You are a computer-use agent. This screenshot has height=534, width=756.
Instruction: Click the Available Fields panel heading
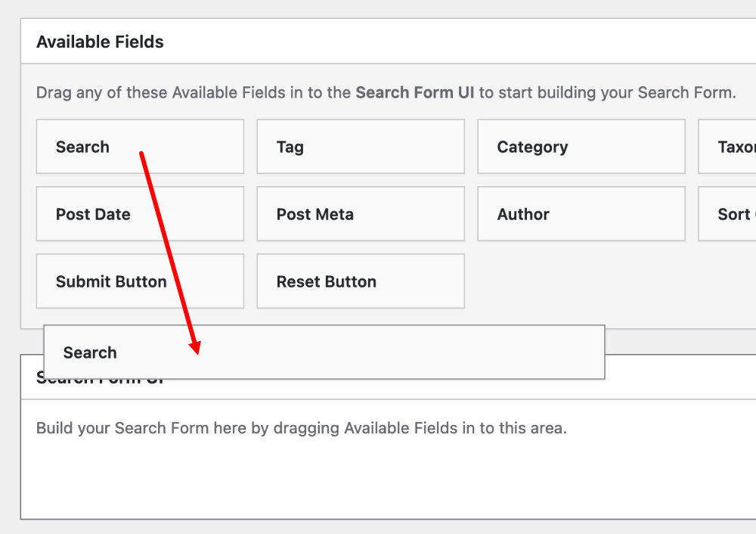pyautogui.click(x=100, y=42)
